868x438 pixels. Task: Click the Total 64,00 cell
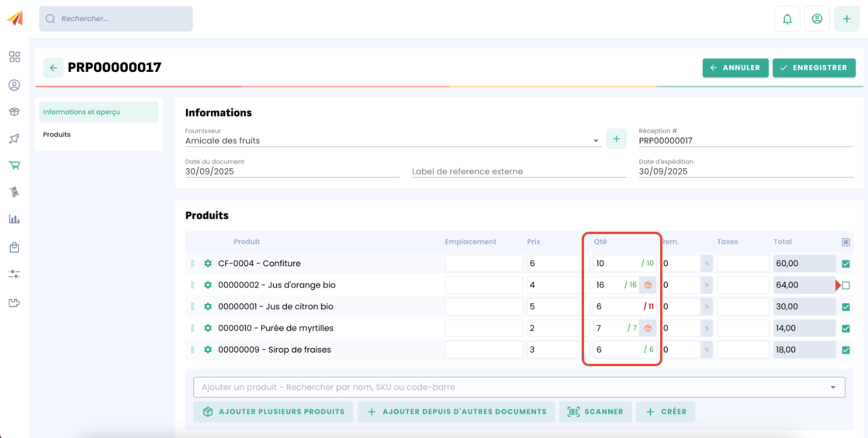[805, 285]
